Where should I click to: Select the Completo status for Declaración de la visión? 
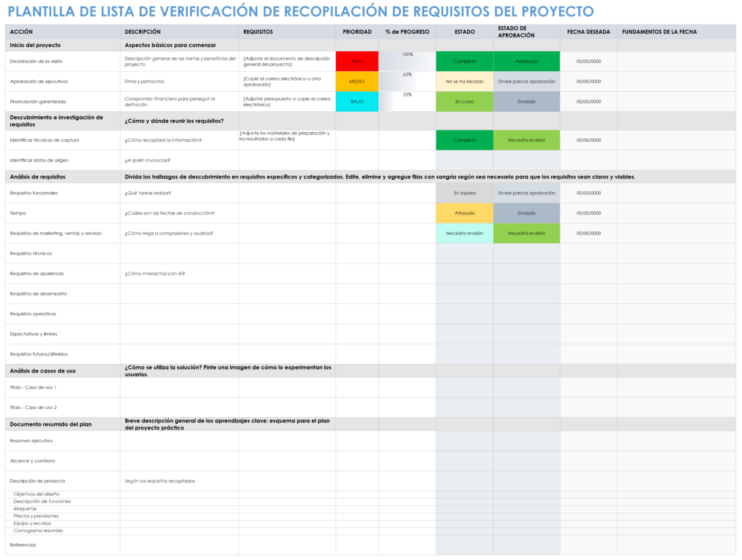(464, 61)
